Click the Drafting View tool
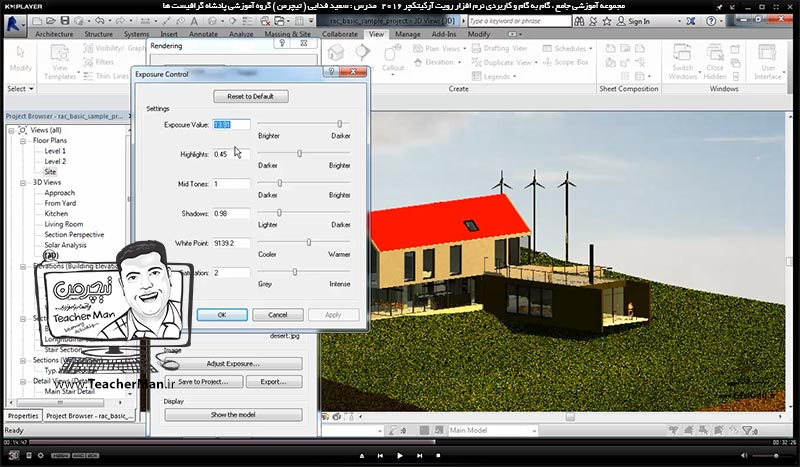 point(499,48)
